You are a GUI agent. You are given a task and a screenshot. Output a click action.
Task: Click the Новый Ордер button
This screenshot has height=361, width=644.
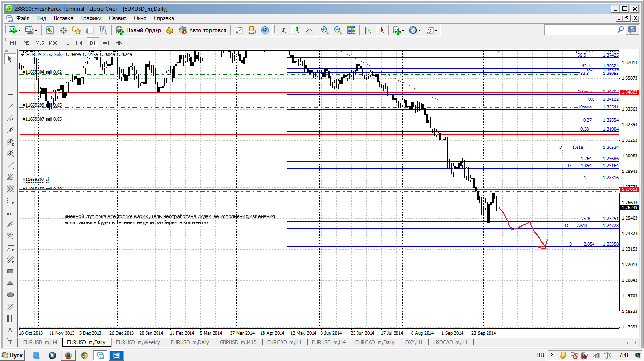point(139,30)
